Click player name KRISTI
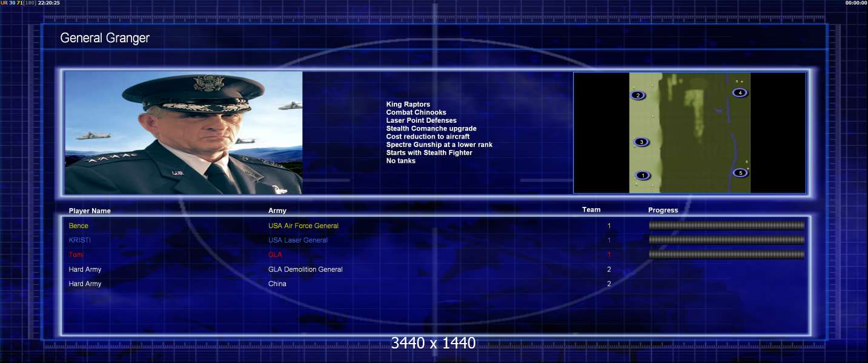868x363 pixels. pos(79,240)
